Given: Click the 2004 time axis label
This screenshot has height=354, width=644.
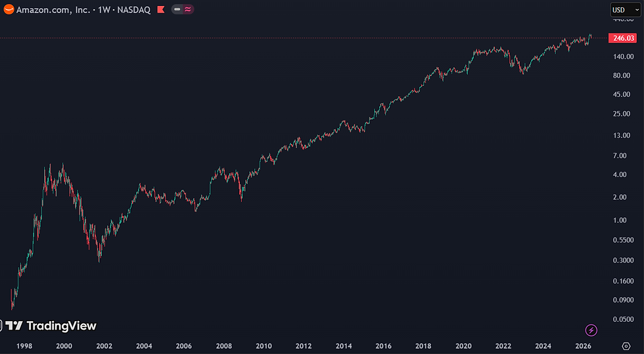Looking at the screenshot, I should [x=144, y=346].
